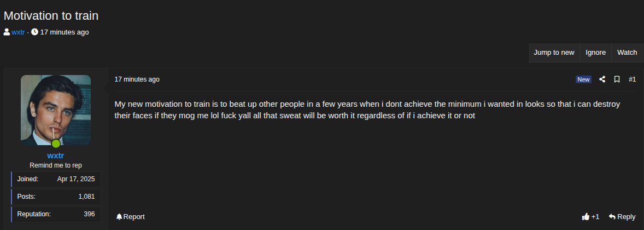The image size is (644, 230).
Task: Click the post timestamp 17 minutes ago
Action: 137,79
